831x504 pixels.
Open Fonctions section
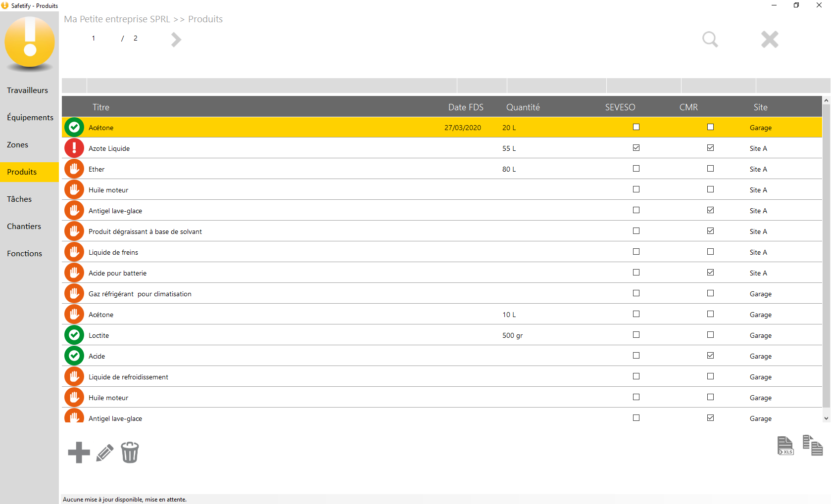pos(29,254)
